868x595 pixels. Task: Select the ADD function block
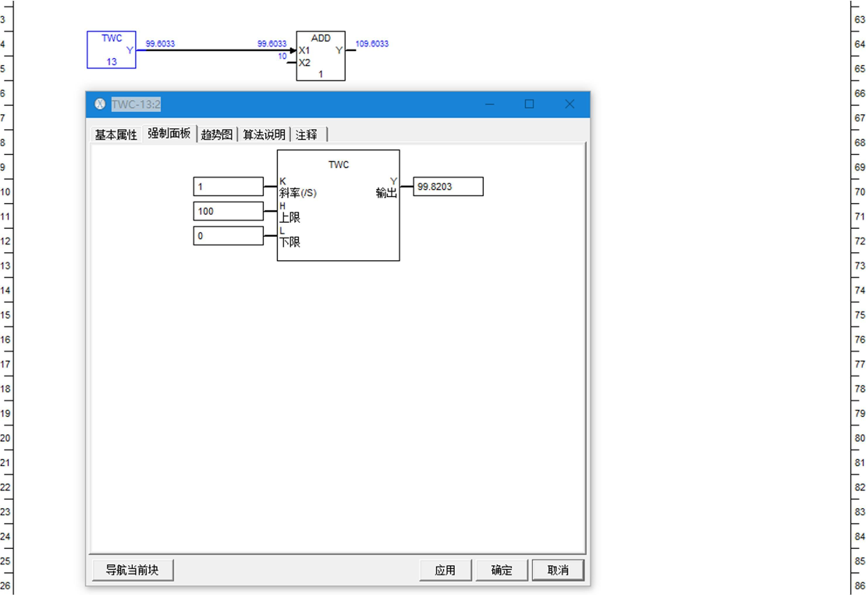point(321,56)
